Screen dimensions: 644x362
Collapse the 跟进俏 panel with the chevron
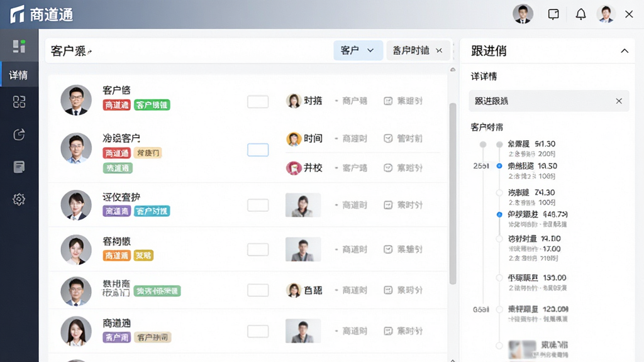tap(625, 51)
